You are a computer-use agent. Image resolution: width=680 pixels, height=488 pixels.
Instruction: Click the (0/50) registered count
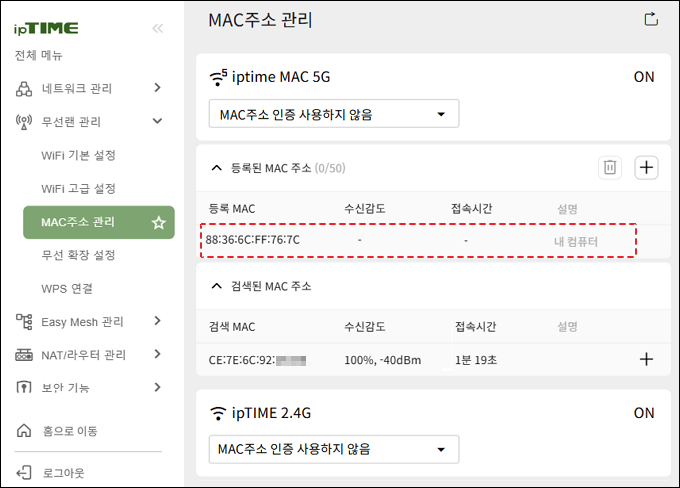click(x=330, y=168)
